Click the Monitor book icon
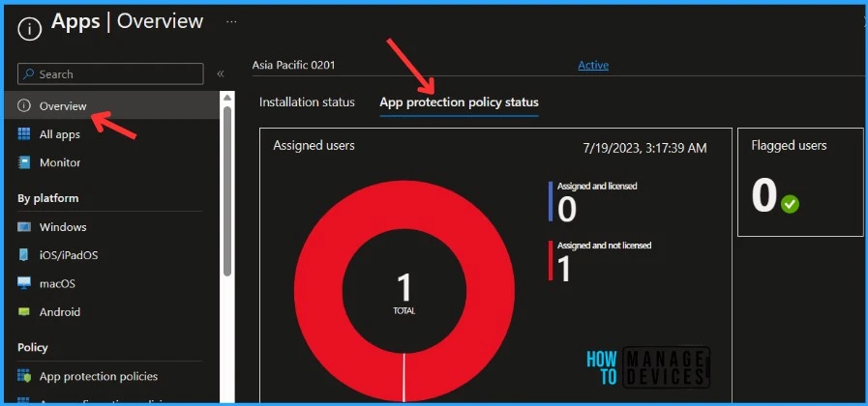This screenshot has width=868, height=406. point(24,162)
